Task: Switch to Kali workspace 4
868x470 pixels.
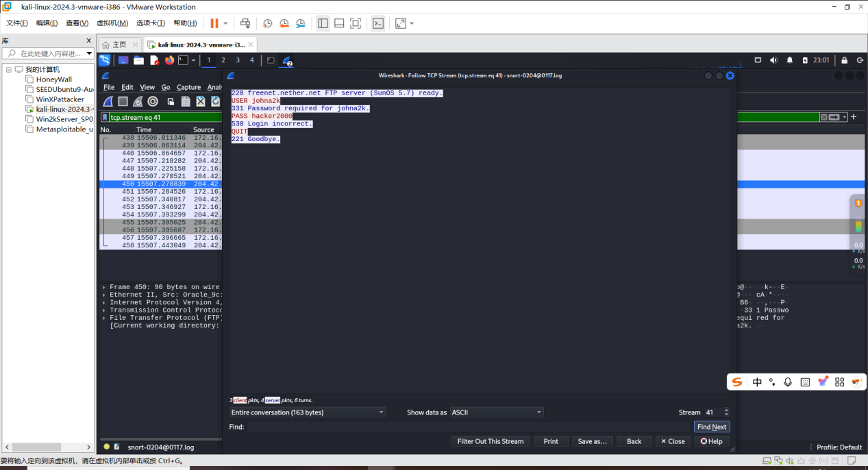Action: [251, 60]
